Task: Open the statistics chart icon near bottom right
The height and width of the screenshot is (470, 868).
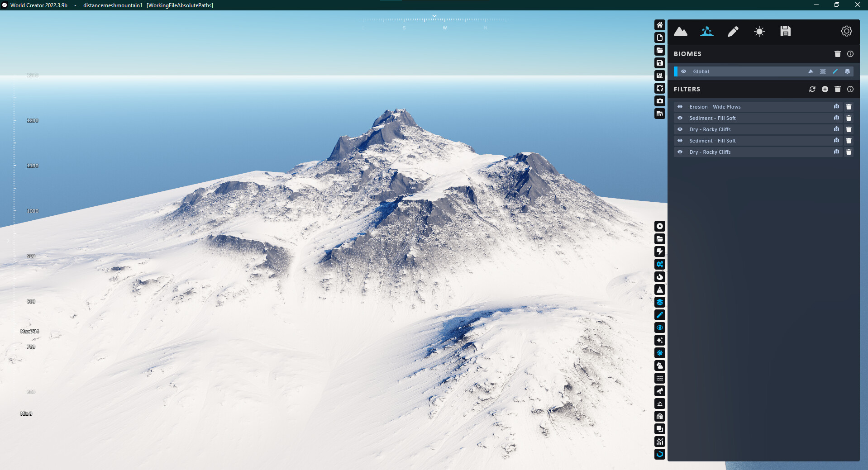Action: (660, 442)
